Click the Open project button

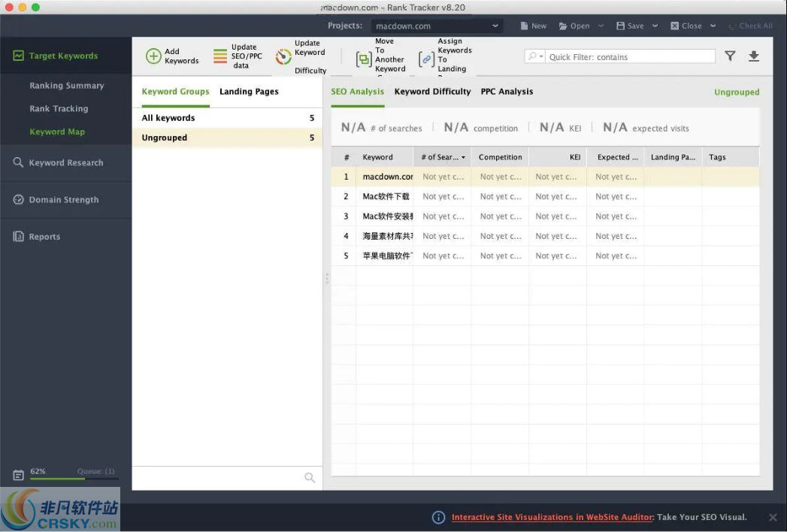click(574, 26)
